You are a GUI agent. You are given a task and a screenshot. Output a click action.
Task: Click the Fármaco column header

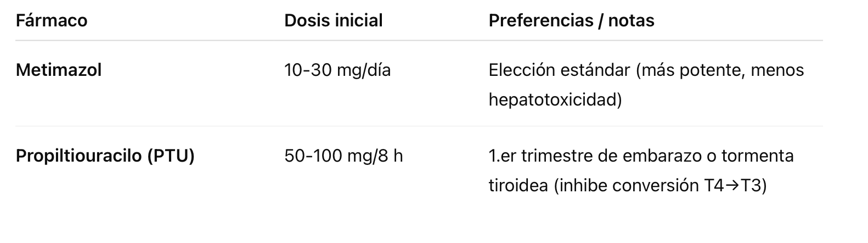click(x=52, y=21)
